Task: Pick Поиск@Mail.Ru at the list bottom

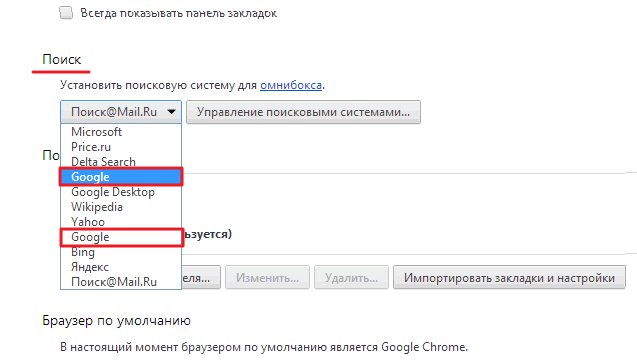Action: 121,282
